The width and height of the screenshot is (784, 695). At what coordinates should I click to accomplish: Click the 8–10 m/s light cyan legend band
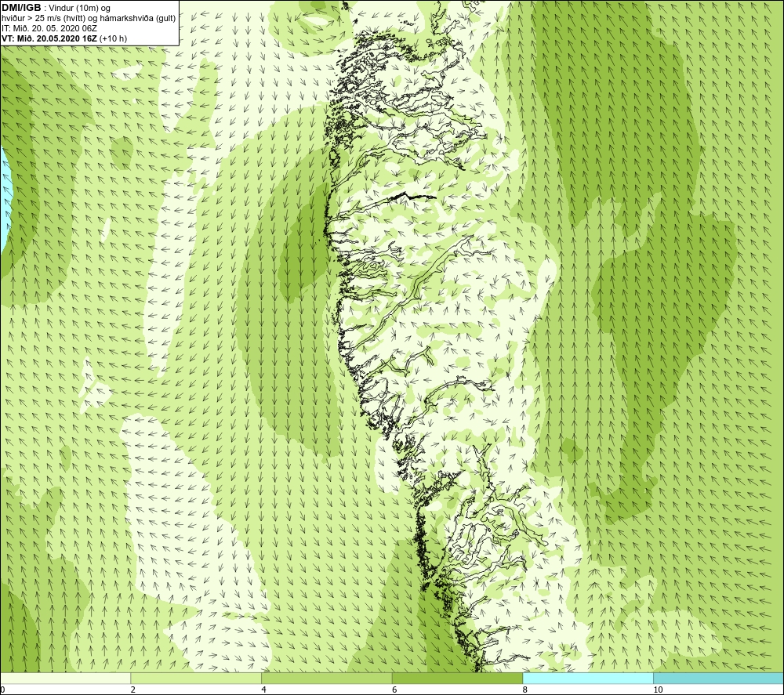[x=588, y=678]
